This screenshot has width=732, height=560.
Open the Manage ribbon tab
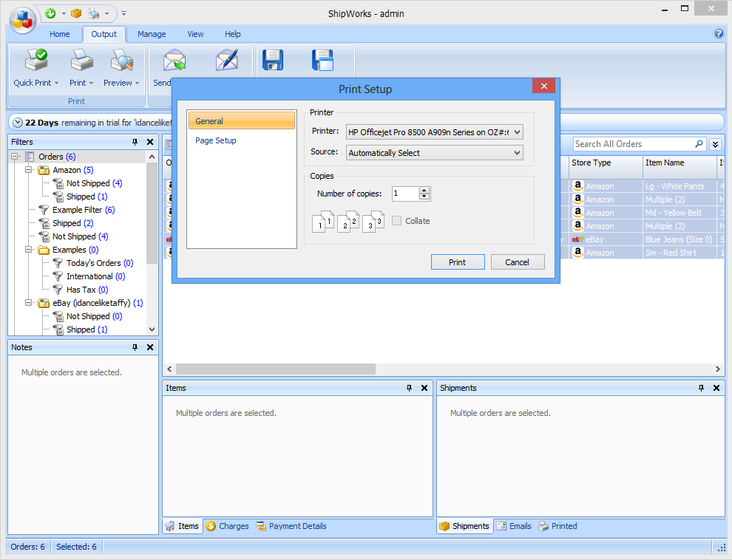[x=152, y=34]
